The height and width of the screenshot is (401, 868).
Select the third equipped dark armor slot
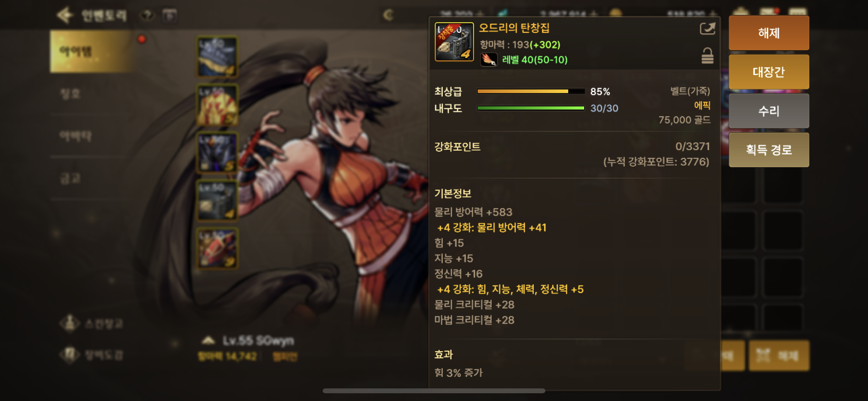pos(217,153)
